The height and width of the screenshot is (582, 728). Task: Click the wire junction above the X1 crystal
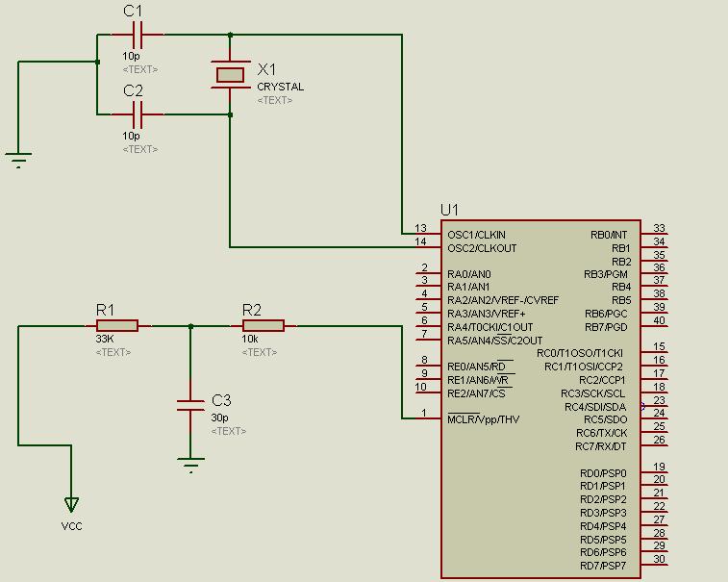[x=230, y=35]
